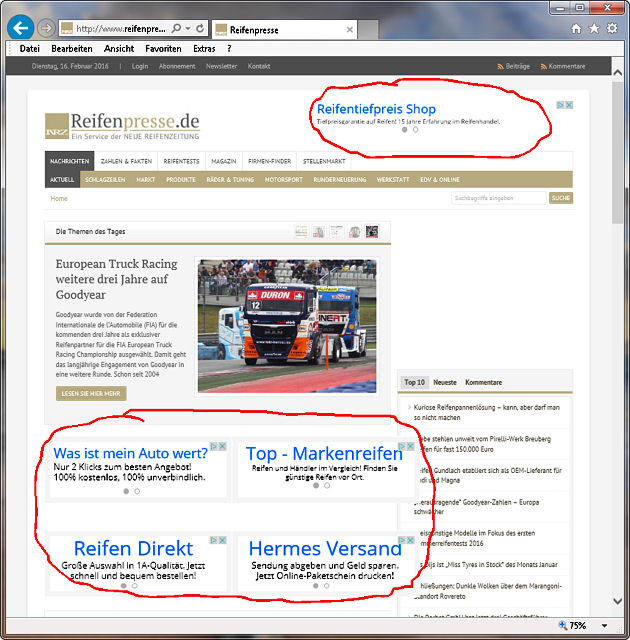This screenshot has height=640, width=630.
Task: Close the Reifentiefpreis Shop ad with X
Action: coord(569,105)
